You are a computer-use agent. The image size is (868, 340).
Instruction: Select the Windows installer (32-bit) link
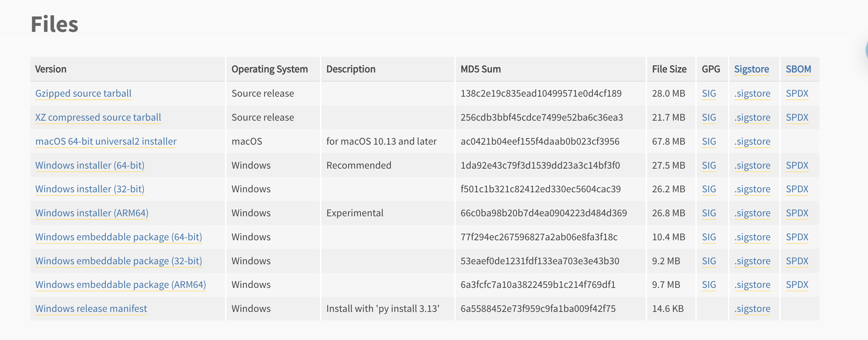pyautogui.click(x=90, y=189)
